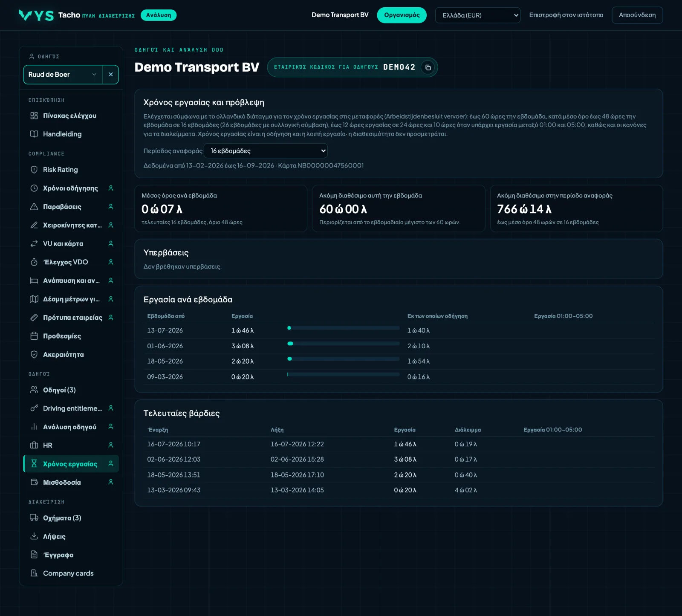Image resolution: width=682 pixels, height=616 pixels.
Task: Open the 16 εβδομάδες reference period dropdown
Action: tap(266, 151)
